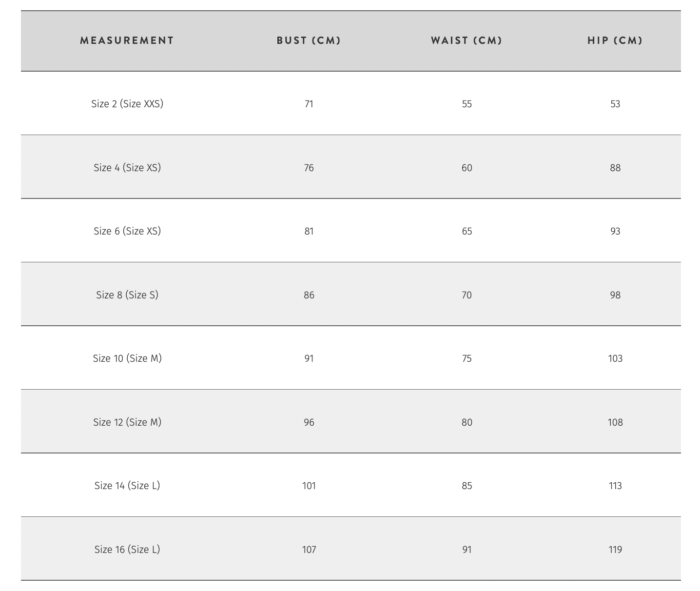This screenshot has height=591, width=700.
Task: Select the Size 14 (Size L) row label
Action: tap(127, 486)
